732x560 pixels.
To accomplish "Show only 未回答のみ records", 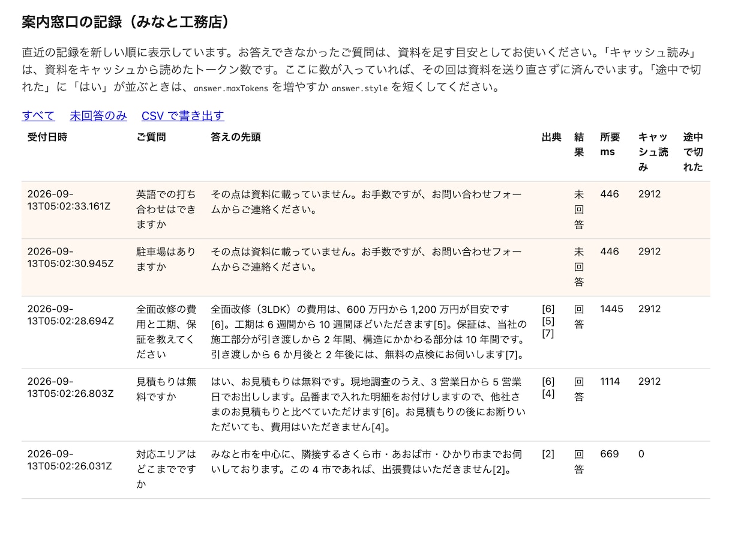I will click(x=98, y=116).
